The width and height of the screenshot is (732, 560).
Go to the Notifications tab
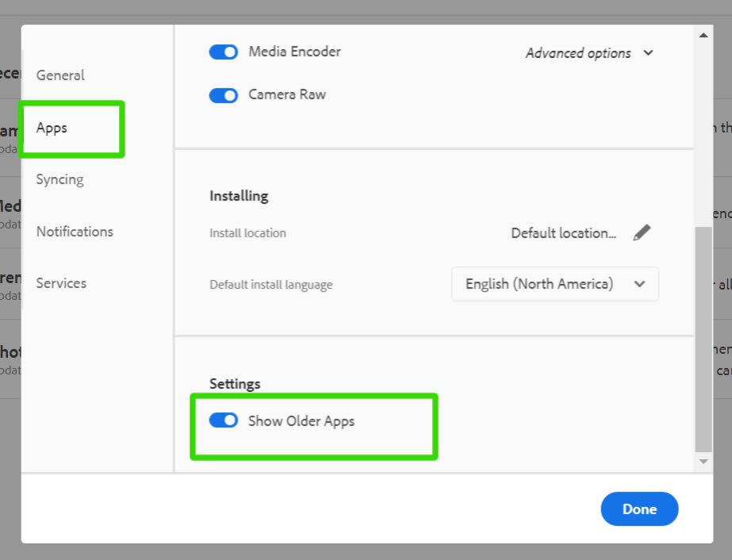[75, 232]
